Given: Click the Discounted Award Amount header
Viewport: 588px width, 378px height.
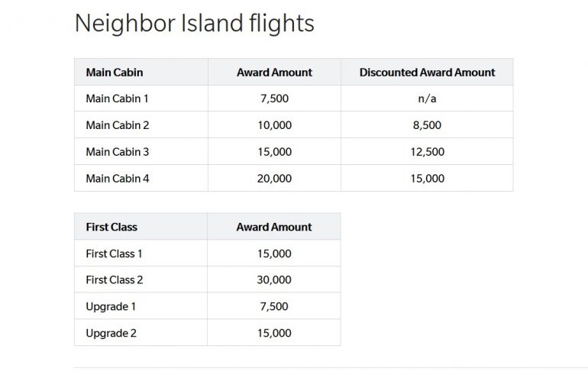Looking at the screenshot, I should tap(427, 73).
